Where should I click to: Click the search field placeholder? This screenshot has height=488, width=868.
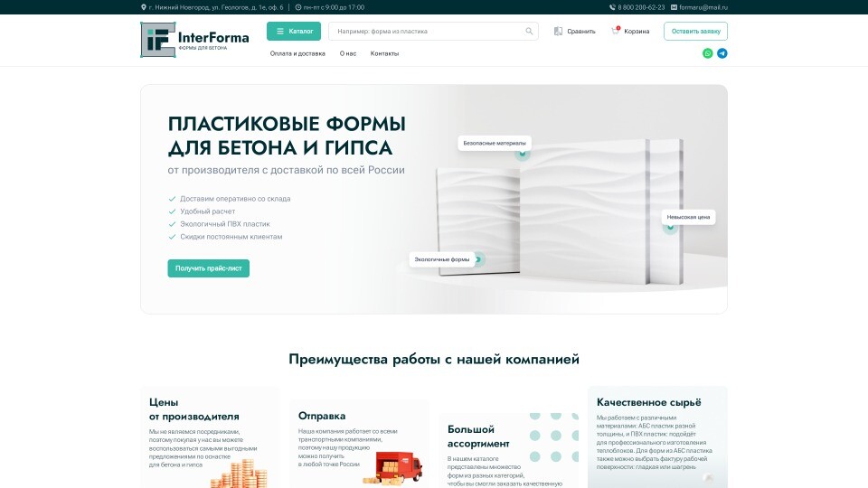pyautogui.click(x=382, y=32)
